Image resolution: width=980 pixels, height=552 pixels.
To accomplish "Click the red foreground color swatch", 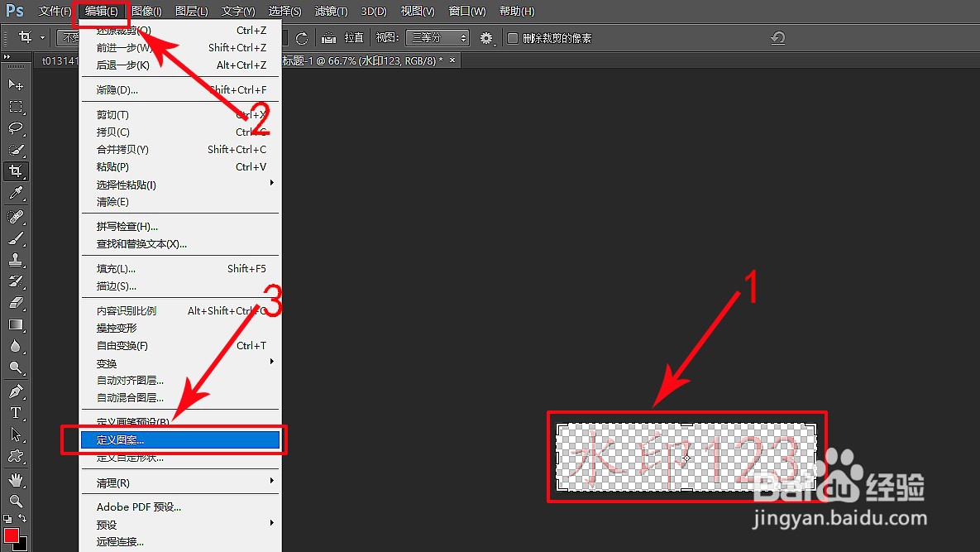I will click(11, 535).
